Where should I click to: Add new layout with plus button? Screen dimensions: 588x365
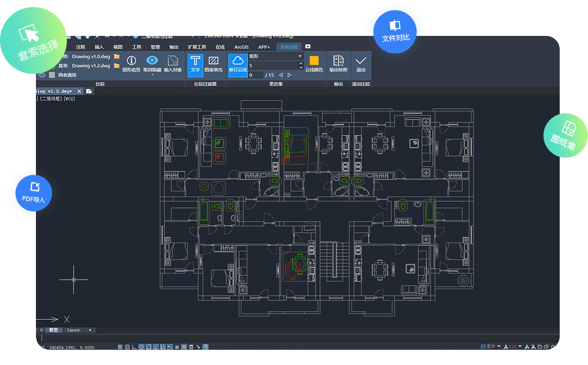(90, 330)
